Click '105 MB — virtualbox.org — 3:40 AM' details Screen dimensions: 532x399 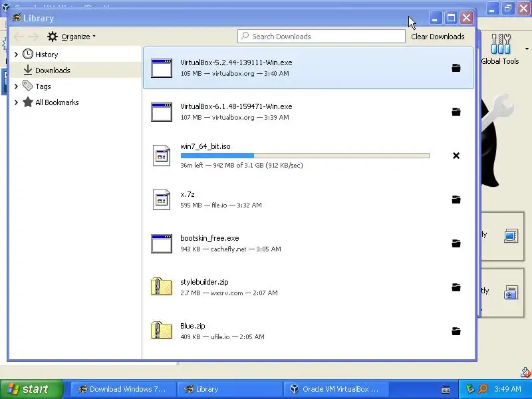235,73
